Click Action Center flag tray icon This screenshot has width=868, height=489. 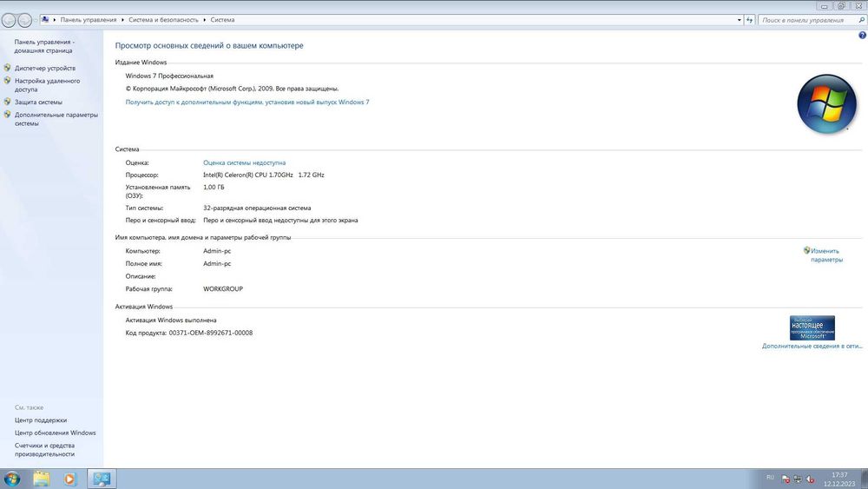pyautogui.click(x=786, y=479)
